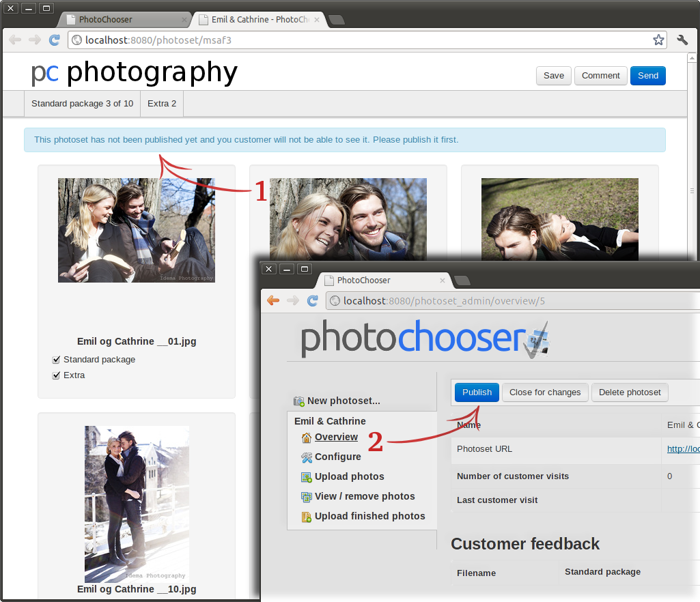The height and width of the screenshot is (602, 700).
Task: Click the Close for changes button
Action: (545, 392)
